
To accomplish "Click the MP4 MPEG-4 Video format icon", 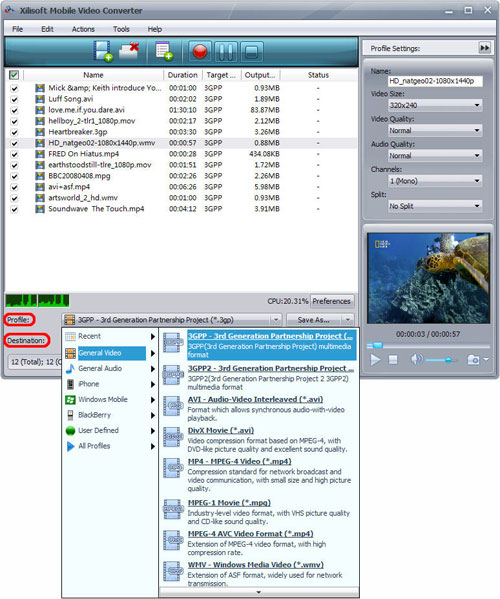I will tap(174, 468).
